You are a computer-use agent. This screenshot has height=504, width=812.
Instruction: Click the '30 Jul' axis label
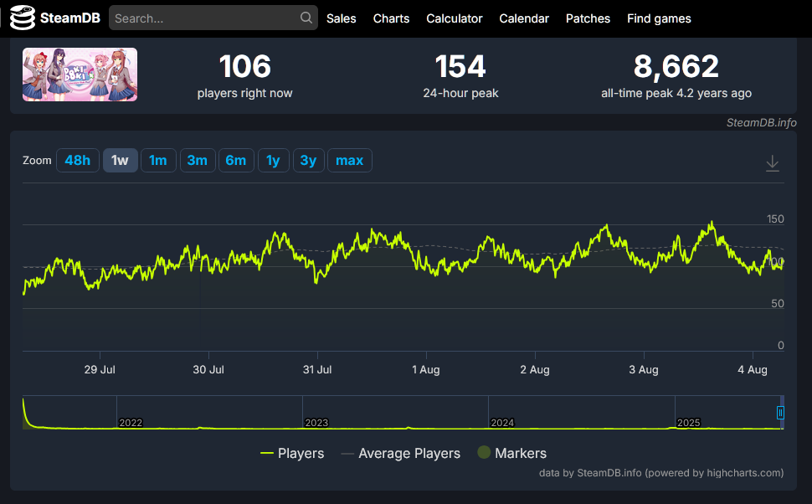pyautogui.click(x=208, y=370)
